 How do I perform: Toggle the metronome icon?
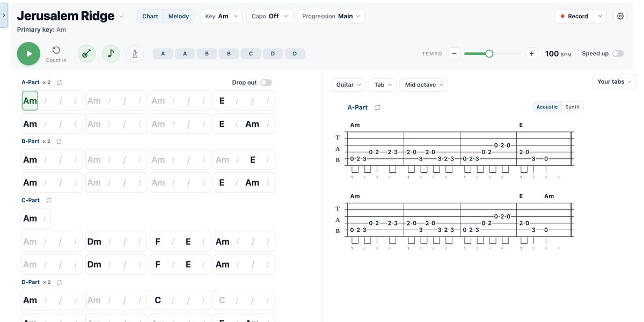[x=135, y=54]
